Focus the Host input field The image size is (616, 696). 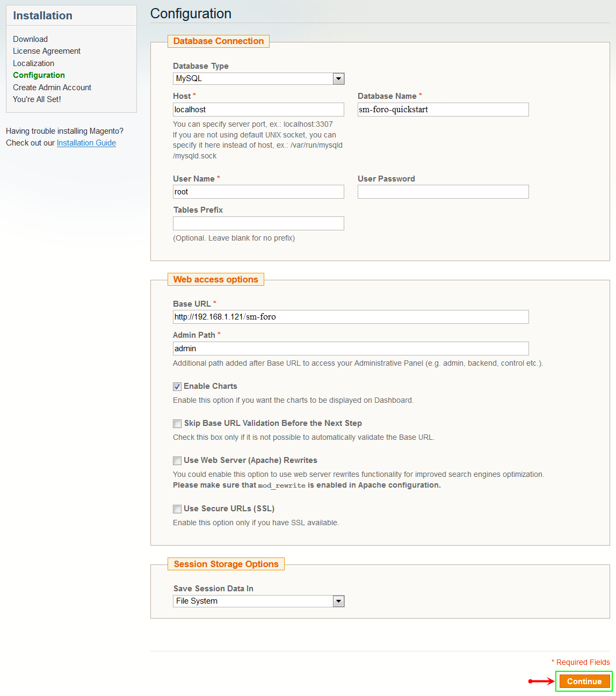(258, 110)
